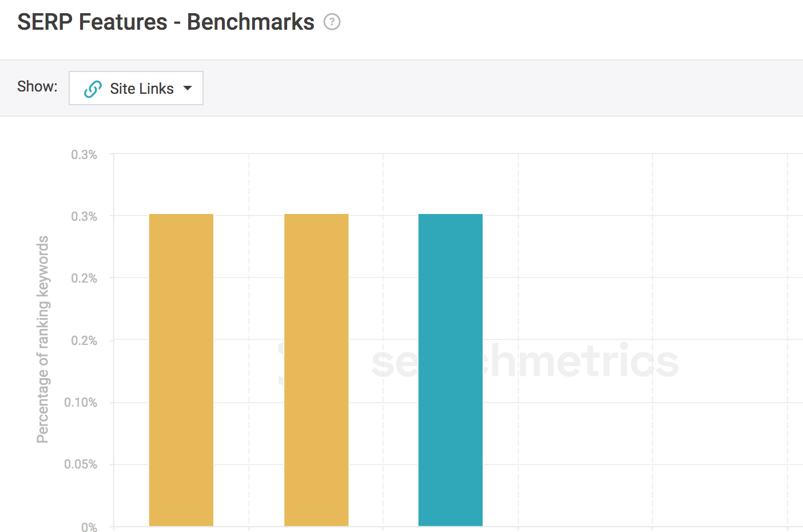This screenshot has height=532, width=803.
Task: Click the dropdown caret arrow
Action: coord(188,89)
